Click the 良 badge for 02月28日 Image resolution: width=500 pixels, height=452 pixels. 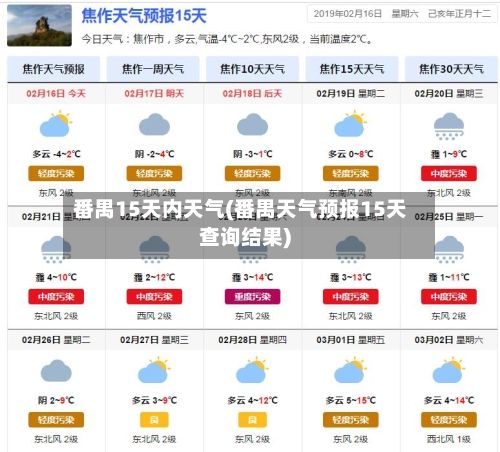tap(252, 420)
